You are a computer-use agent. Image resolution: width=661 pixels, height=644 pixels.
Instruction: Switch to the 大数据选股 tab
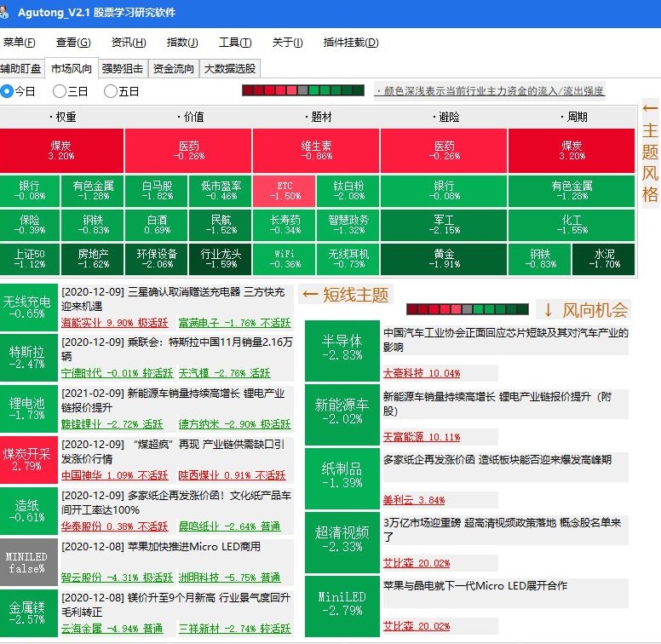(x=229, y=69)
